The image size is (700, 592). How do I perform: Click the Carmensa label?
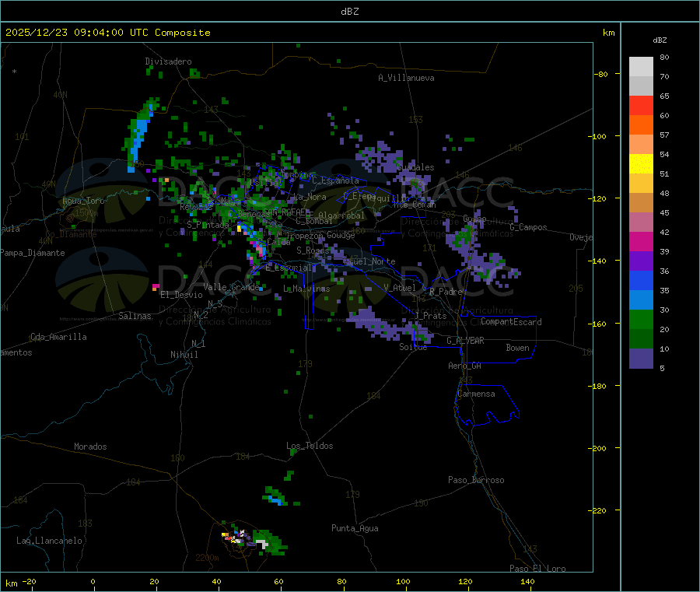476,394
